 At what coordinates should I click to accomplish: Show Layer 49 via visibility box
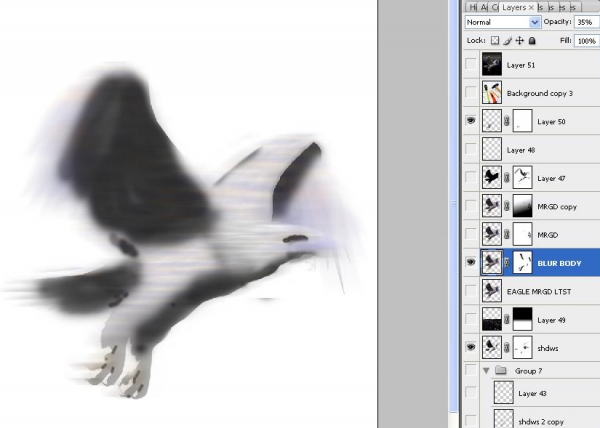pyautogui.click(x=471, y=319)
